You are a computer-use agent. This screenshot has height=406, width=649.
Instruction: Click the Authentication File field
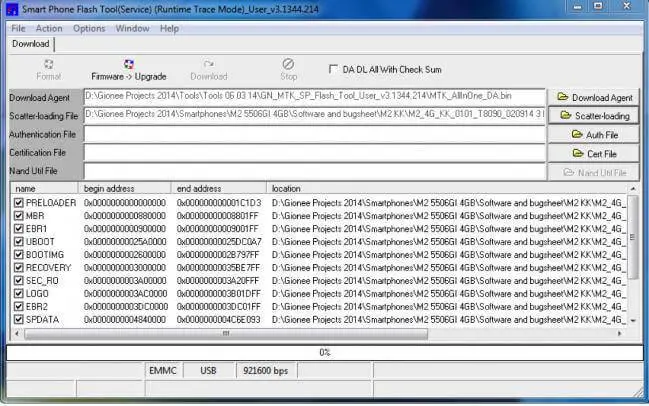coord(315,134)
